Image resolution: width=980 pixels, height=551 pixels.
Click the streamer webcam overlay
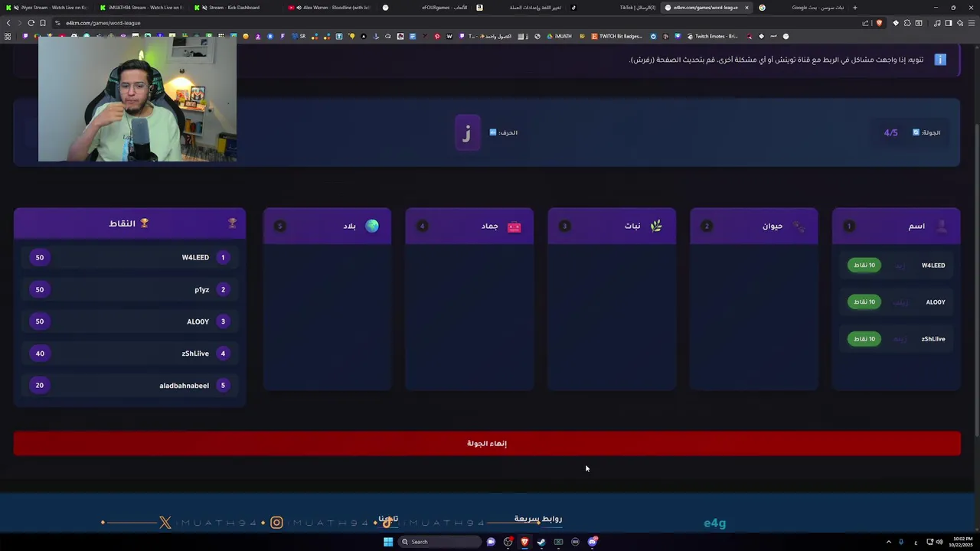click(x=138, y=99)
